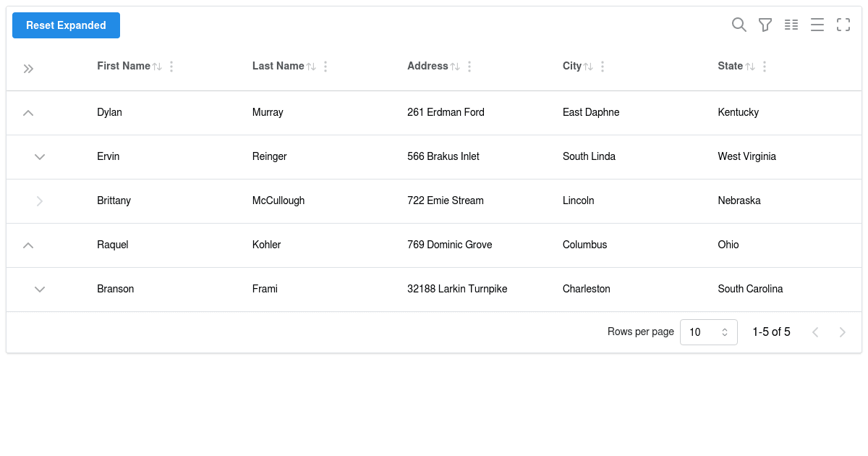Image resolution: width=868 pixels, height=456 pixels.
Task: Toggle row density icon
Action: [x=817, y=25]
